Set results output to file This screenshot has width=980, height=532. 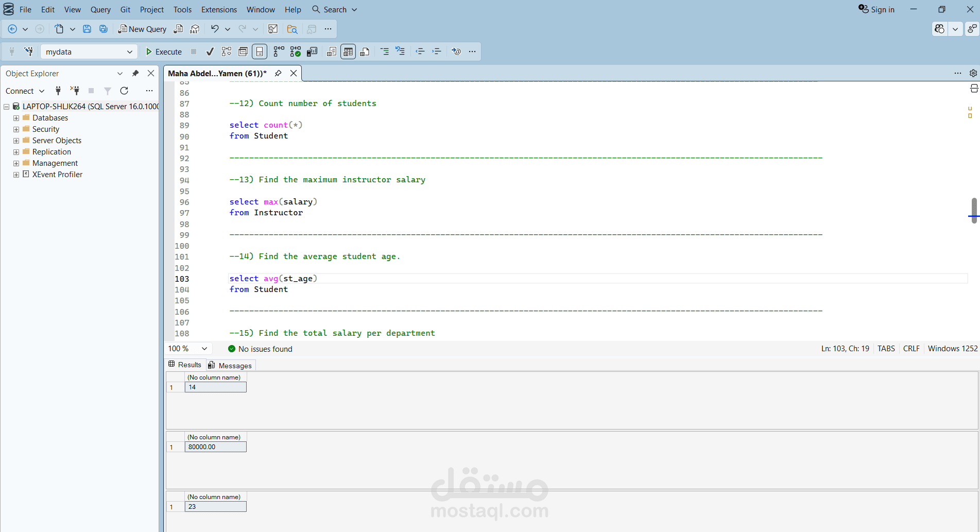pyautogui.click(x=365, y=52)
